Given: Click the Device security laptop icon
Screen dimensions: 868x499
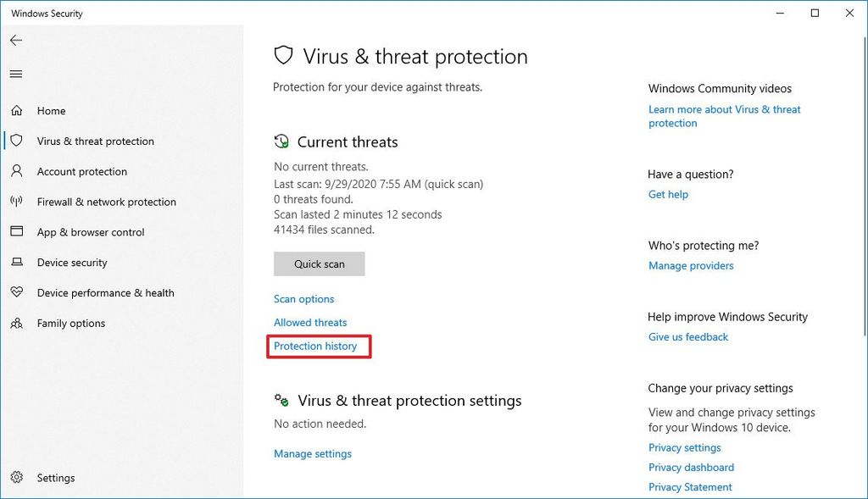Looking at the screenshot, I should click(16, 263).
